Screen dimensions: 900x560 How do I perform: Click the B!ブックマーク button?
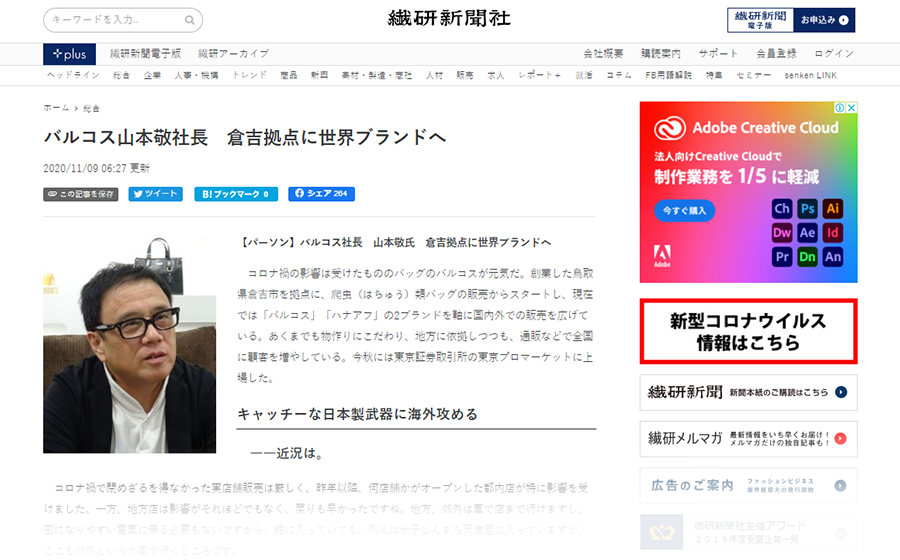236,194
